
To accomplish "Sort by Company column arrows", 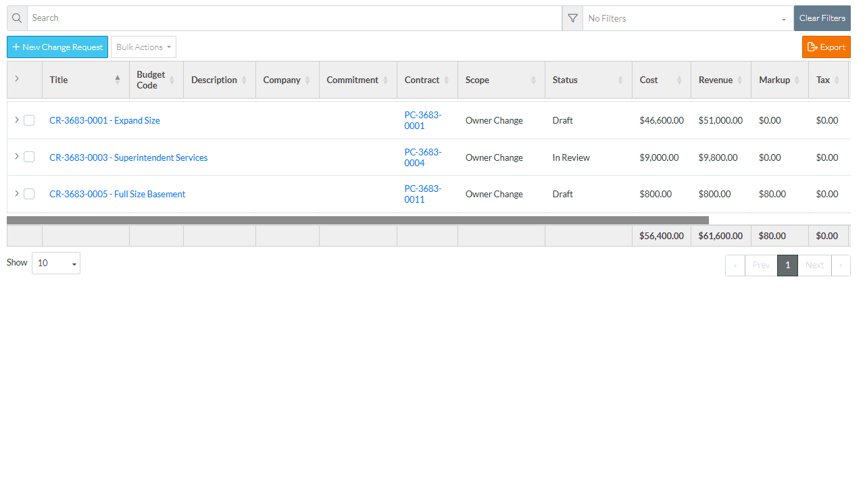I will (307, 80).
